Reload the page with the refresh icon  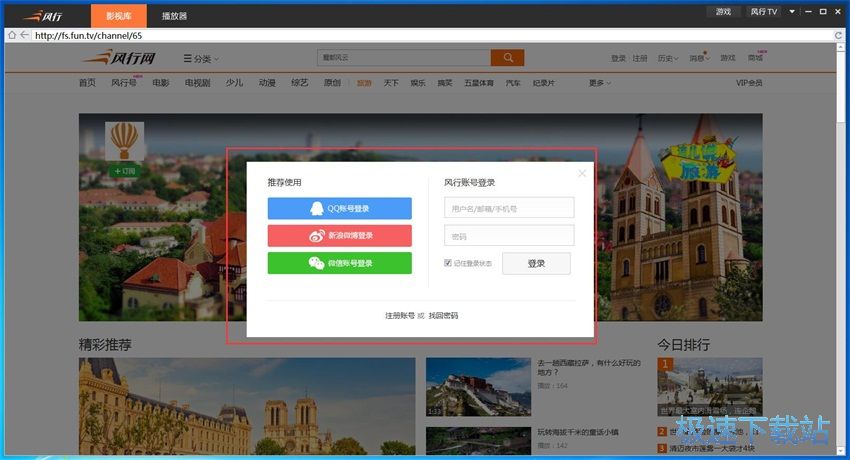(838, 35)
